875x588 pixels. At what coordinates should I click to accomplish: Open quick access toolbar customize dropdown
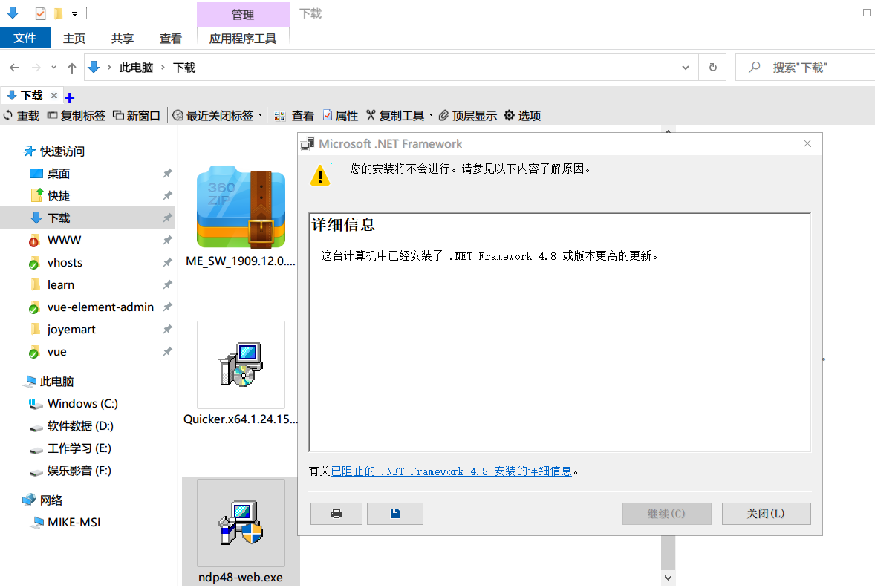click(74, 14)
